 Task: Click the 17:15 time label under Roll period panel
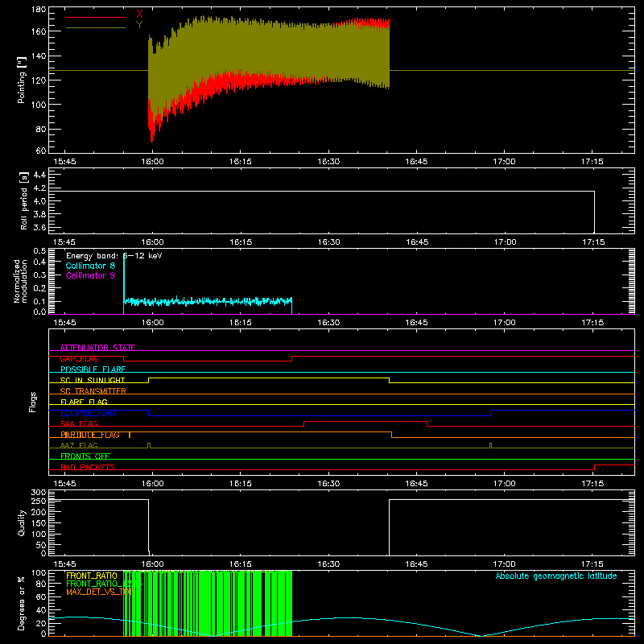coord(593,242)
